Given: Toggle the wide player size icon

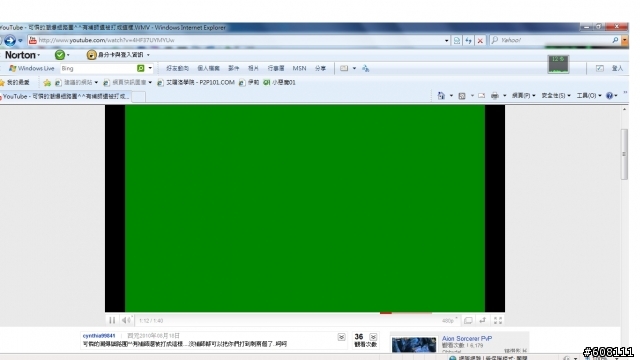Looking at the screenshot, I should click(468, 320).
